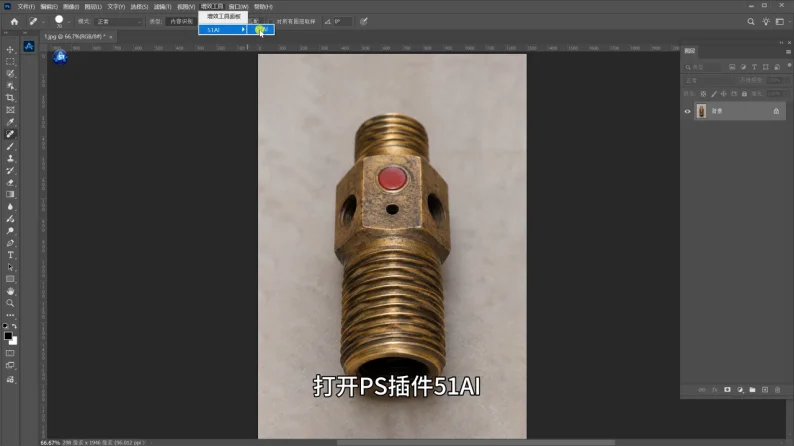Select the Pen tool
The height and width of the screenshot is (447, 794).
(x=10, y=243)
